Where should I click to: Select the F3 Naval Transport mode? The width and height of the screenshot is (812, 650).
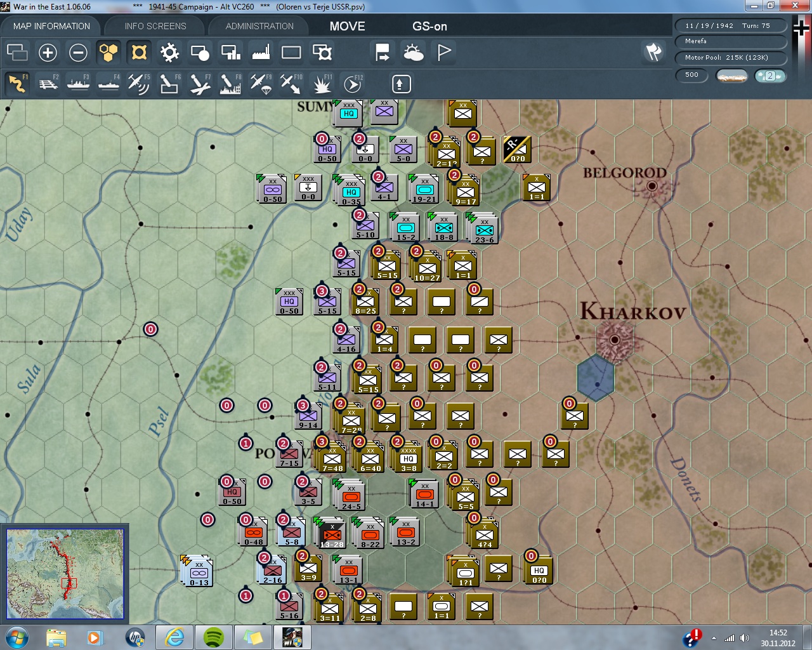point(79,84)
